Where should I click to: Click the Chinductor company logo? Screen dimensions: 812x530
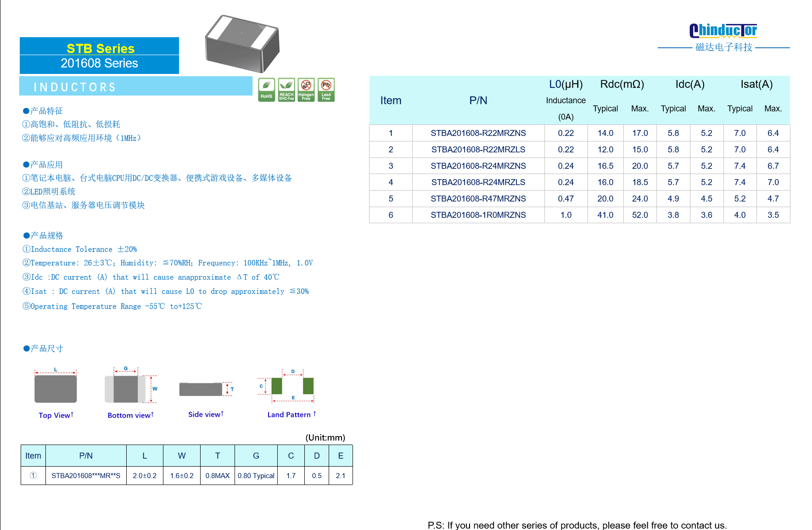pyautogui.click(x=723, y=30)
